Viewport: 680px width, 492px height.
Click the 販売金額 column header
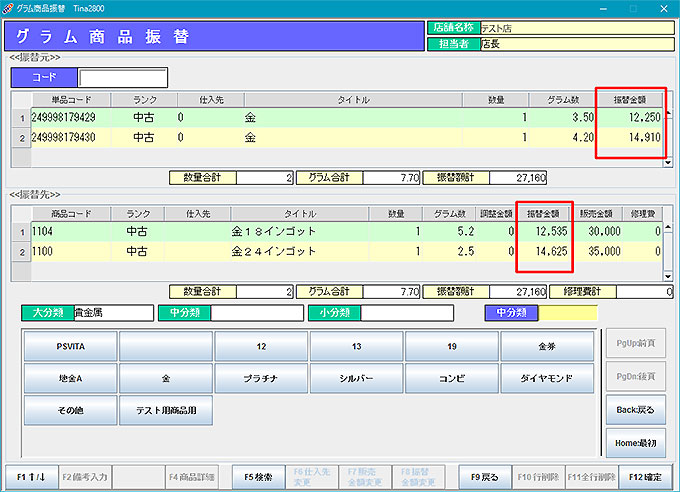click(x=597, y=214)
